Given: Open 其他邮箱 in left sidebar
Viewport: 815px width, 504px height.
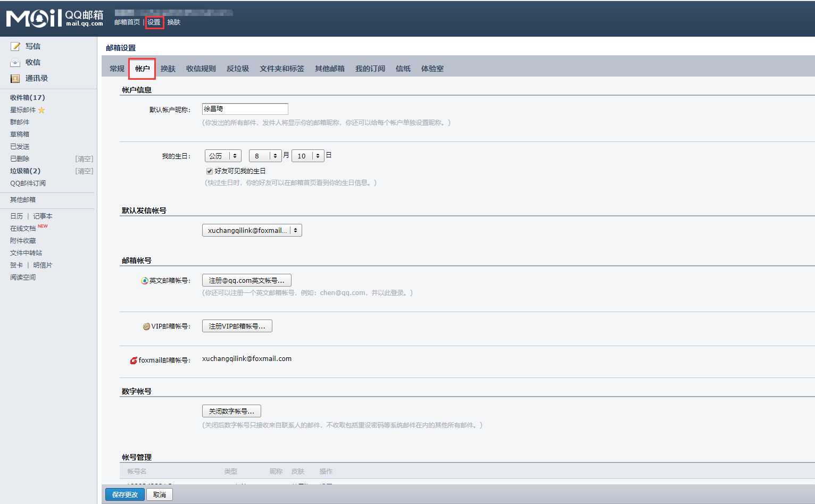Looking at the screenshot, I should 23,200.
